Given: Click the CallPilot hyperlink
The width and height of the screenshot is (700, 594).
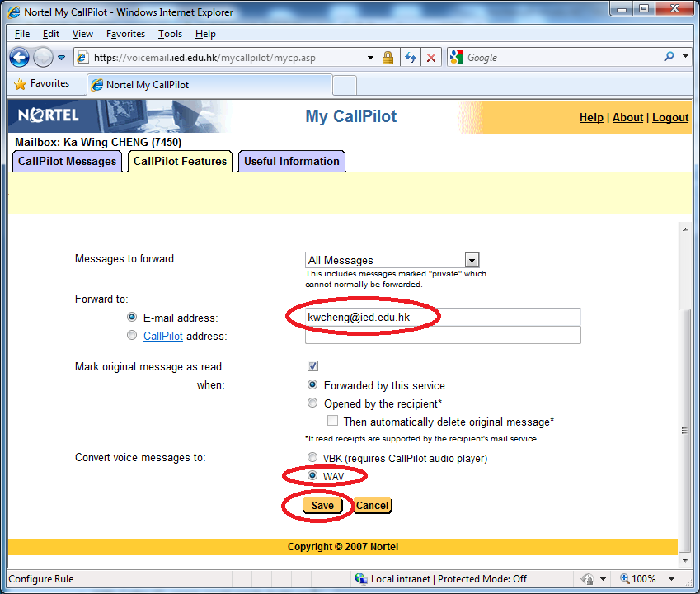Looking at the screenshot, I should [163, 336].
